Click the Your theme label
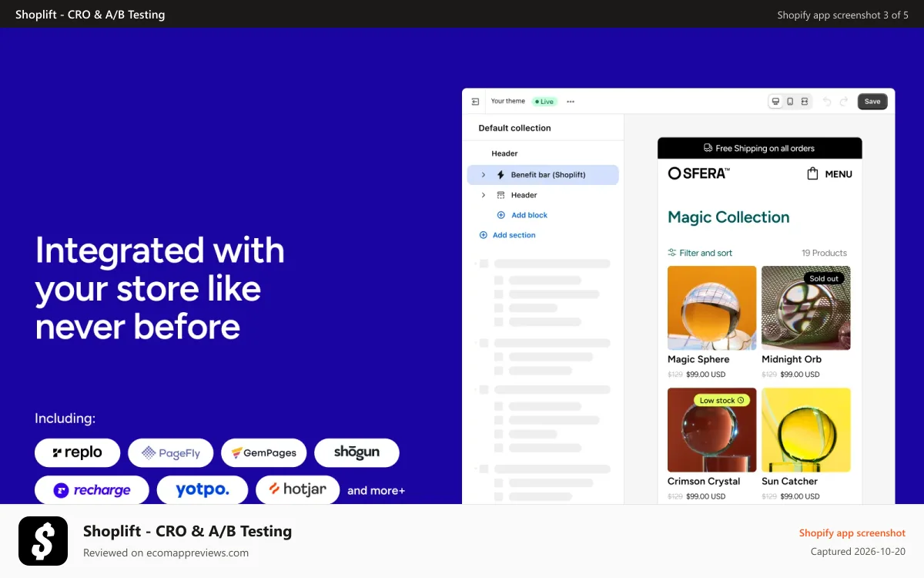Image resolution: width=924 pixels, height=578 pixels. click(x=508, y=102)
